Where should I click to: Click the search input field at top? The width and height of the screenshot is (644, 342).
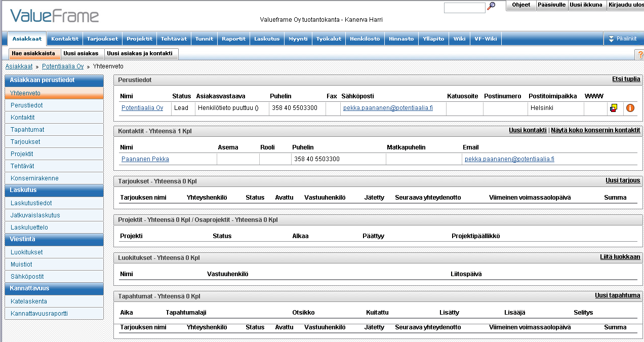(464, 8)
